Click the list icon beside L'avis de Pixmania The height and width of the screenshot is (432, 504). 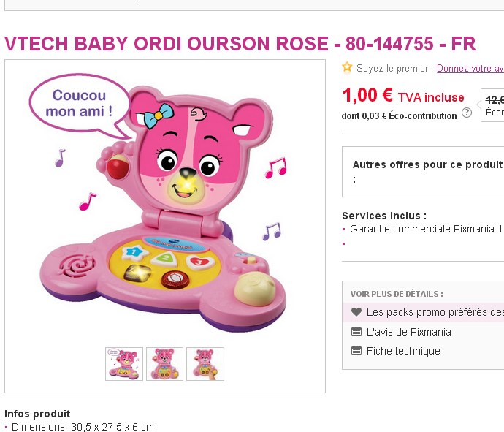click(356, 332)
